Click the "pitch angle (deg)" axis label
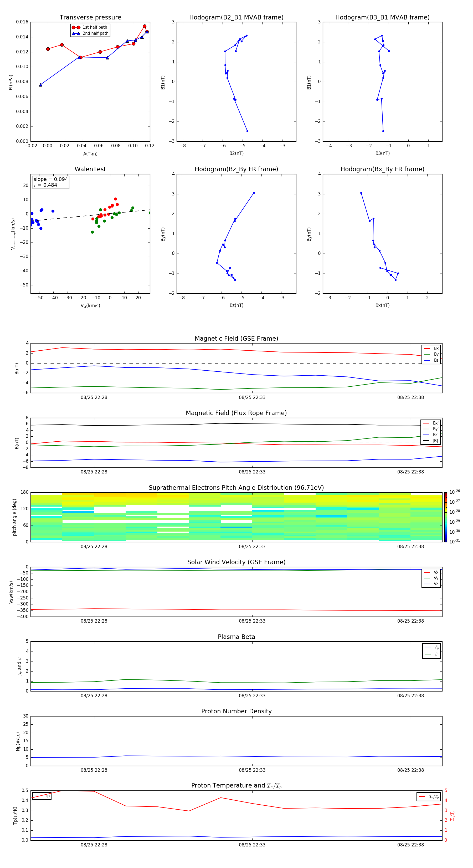Image resolution: width=473 pixels, height=868 pixels. point(14,517)
